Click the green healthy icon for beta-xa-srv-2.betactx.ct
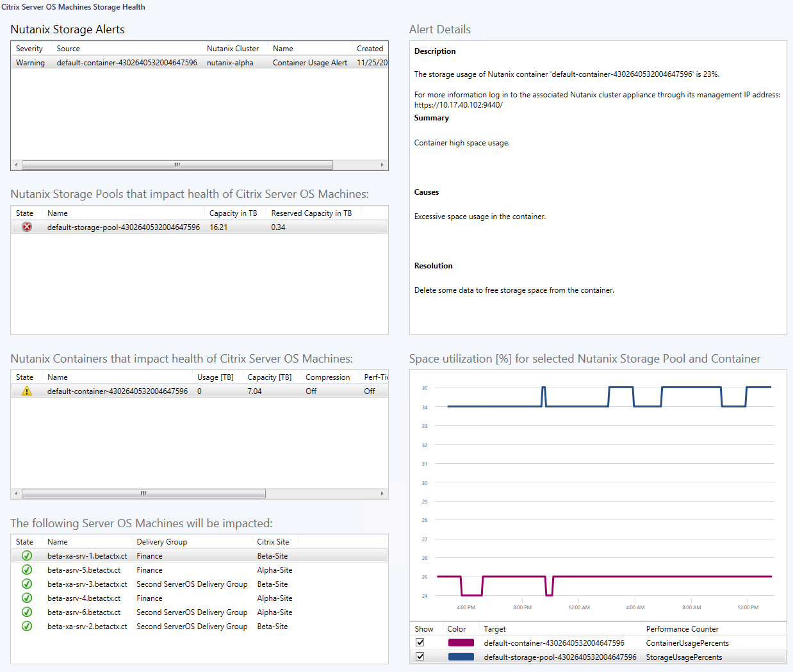 pos(27,626)
